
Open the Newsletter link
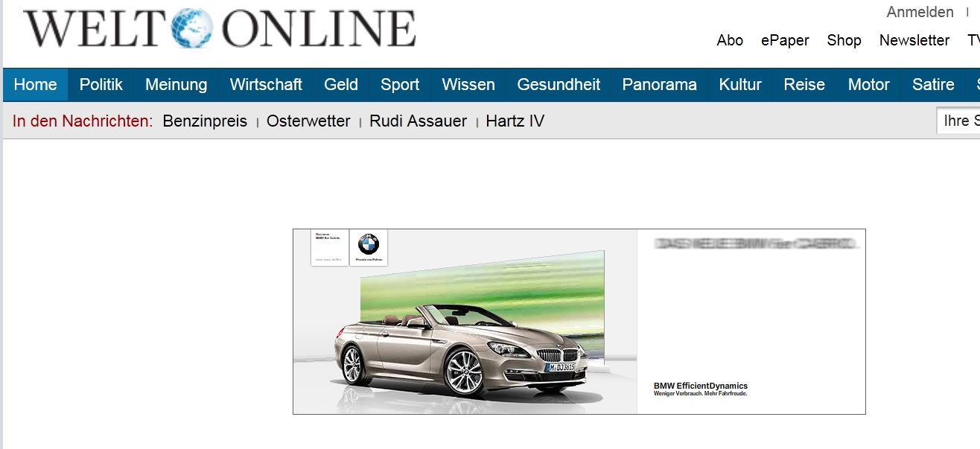tap(914, 40)
